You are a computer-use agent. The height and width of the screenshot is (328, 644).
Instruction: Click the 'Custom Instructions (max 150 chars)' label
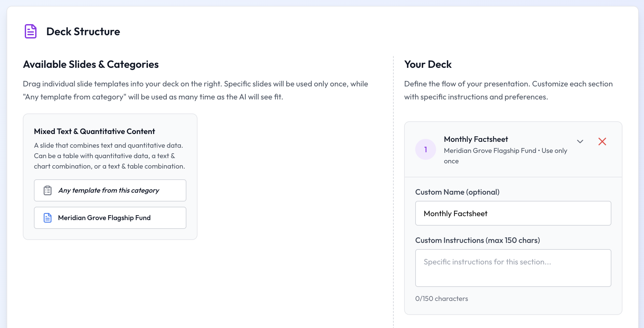click(477, 240)
